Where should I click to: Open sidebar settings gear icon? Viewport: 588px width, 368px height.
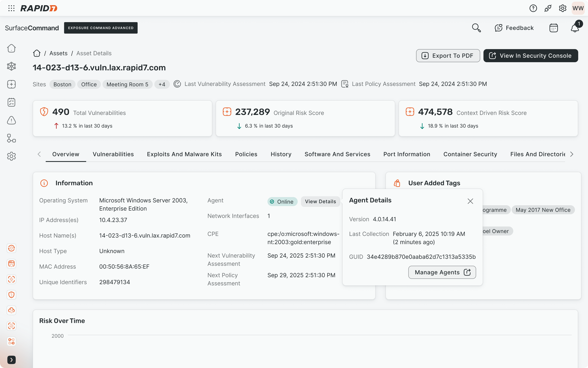coord(12,156)
